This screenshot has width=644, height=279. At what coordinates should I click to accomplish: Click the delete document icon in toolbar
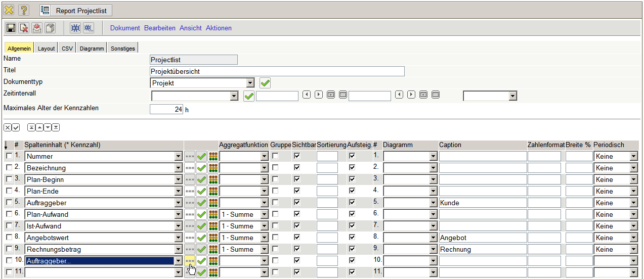click(24, 28)
